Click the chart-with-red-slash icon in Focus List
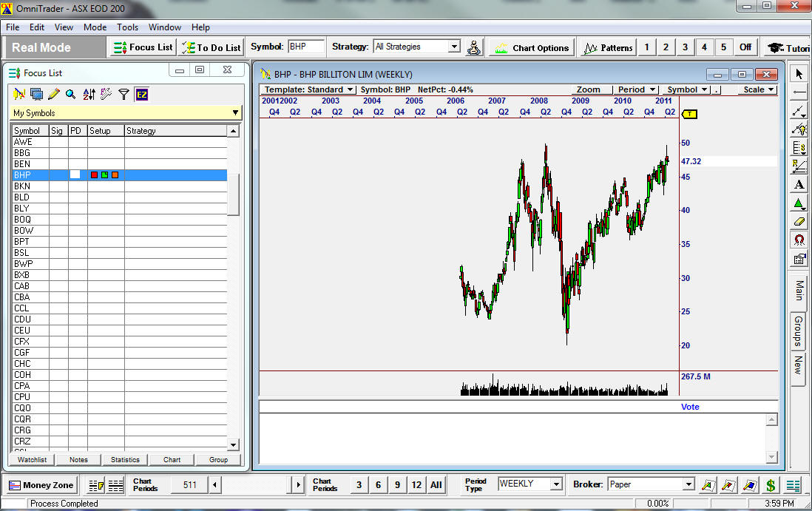812x511 pixels. pyautogui.click(x=20, y=94)
